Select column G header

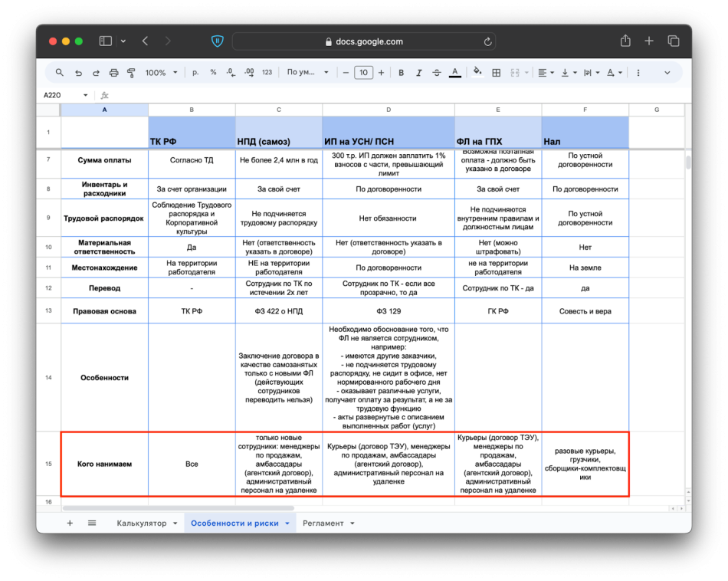tap(657, 110)
